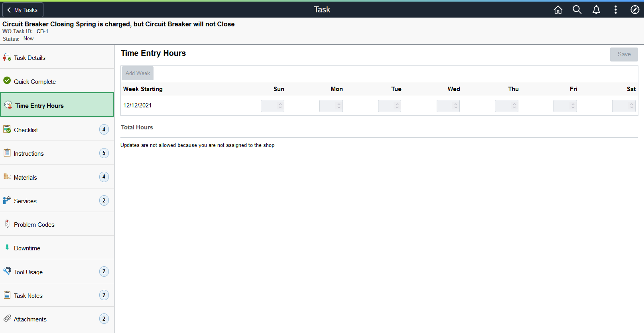
Task: Open the Materials tab
Action: 57,176
